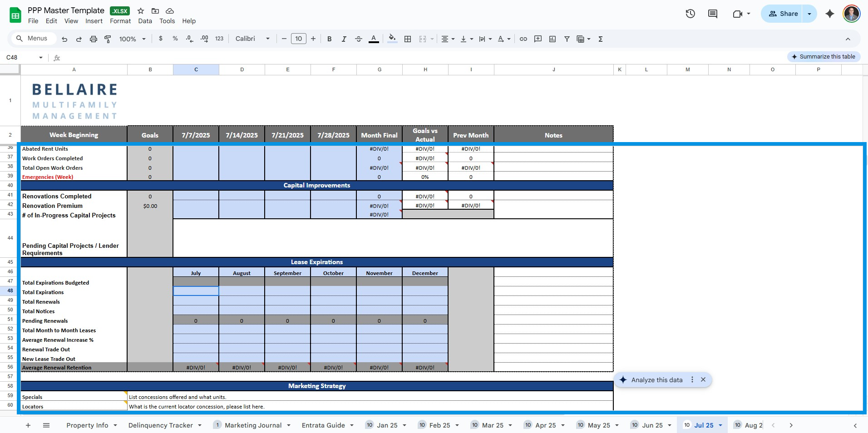Open version history clock icon
The image size is (868, 433).
[x=690, y=14]
